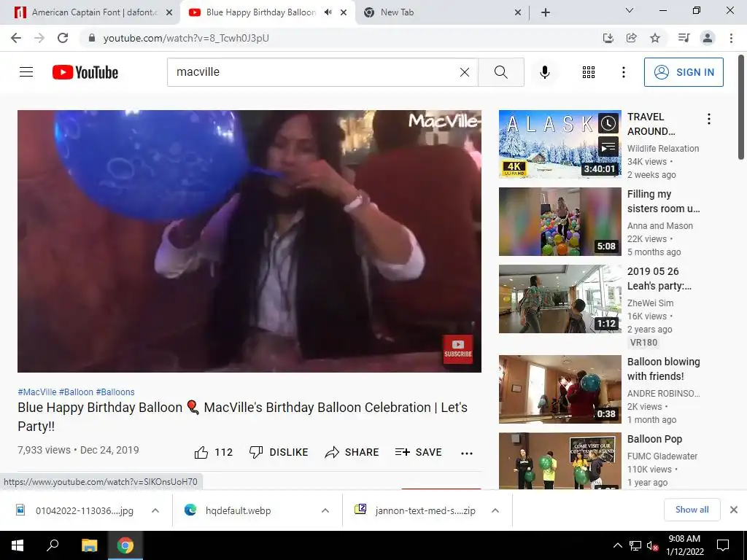Image resolution: width=747 pixels, height=560 pixels.
Task: Open the muted volume tray icon
Action: point(652,545)
